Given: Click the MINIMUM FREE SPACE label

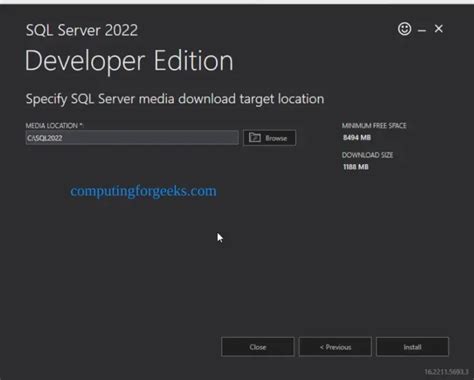Looking at the screenshot, I should (374, 126).
